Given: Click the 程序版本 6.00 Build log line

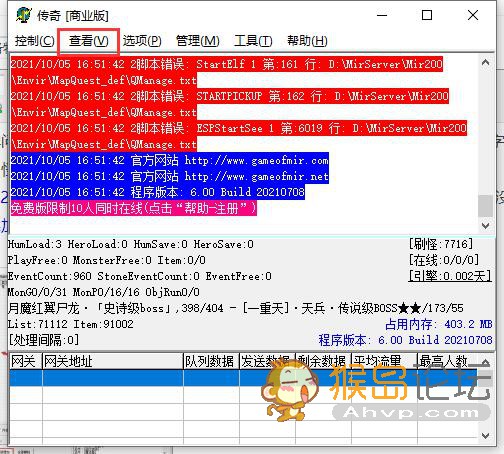Looking at the screenshot, I should (158, 192).
